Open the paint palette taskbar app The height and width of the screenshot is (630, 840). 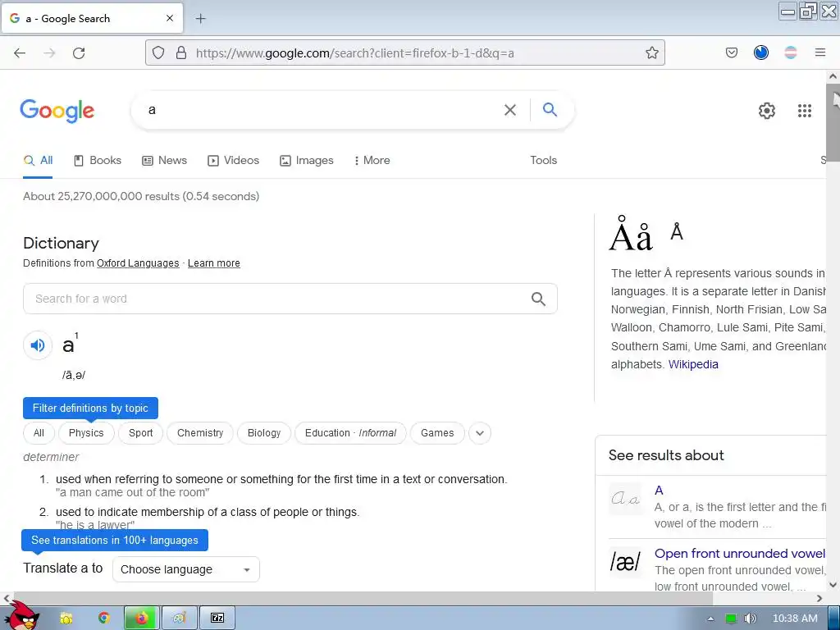click(x=180, y=618)
